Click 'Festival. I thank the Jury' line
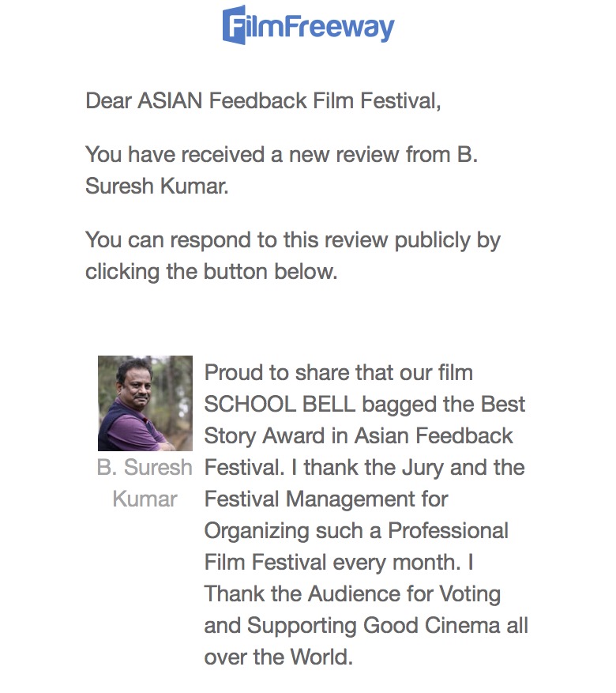Screen dimensions: 616x693 click(364, 467)
